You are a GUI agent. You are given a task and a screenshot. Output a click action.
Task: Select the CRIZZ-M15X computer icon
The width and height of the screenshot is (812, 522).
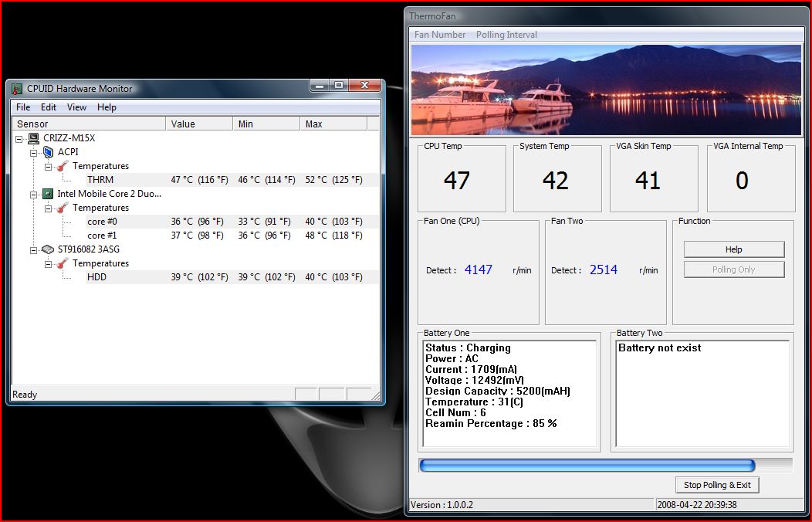point(34,138)
